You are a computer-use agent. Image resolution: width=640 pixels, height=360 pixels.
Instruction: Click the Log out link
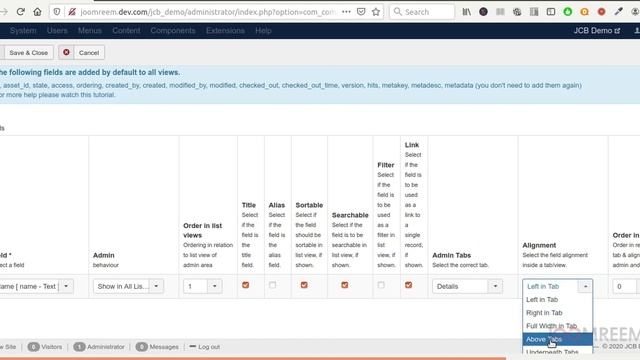[204, 347]
